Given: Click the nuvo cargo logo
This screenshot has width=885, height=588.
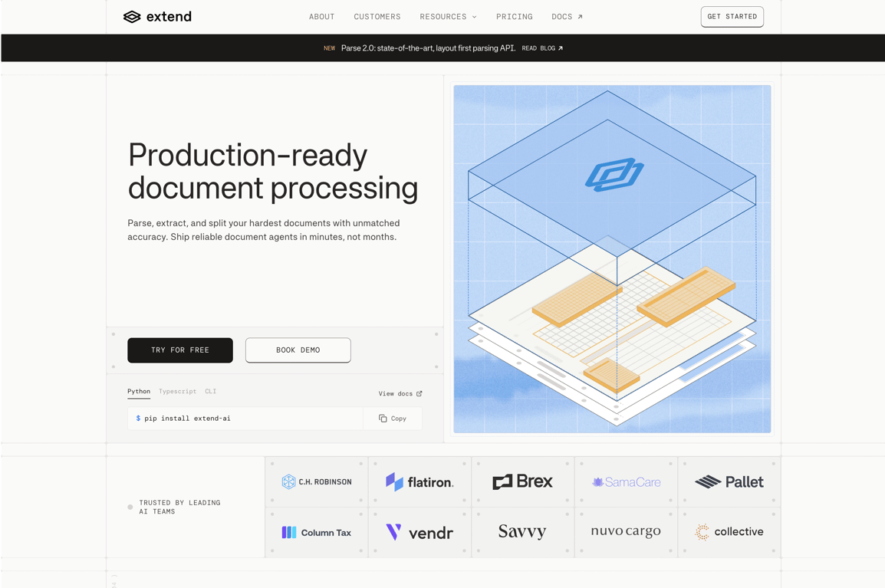Looking at the screenshot, I should 626,531.
